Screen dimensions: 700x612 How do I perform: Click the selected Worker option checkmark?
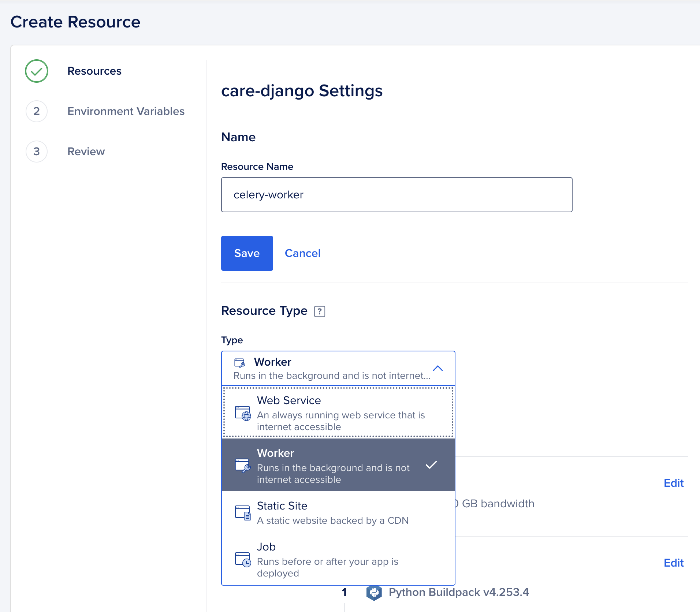tap(431, 465)
